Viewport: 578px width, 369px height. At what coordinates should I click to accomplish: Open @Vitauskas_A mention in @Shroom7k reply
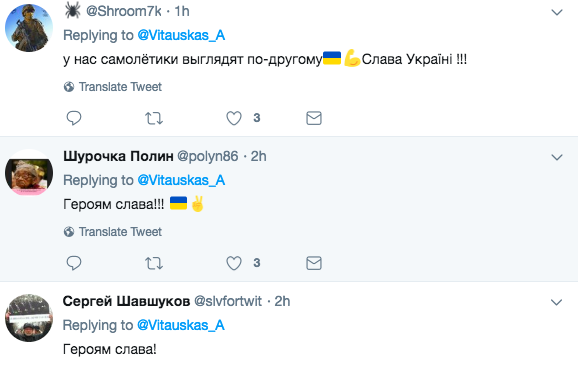181,35
